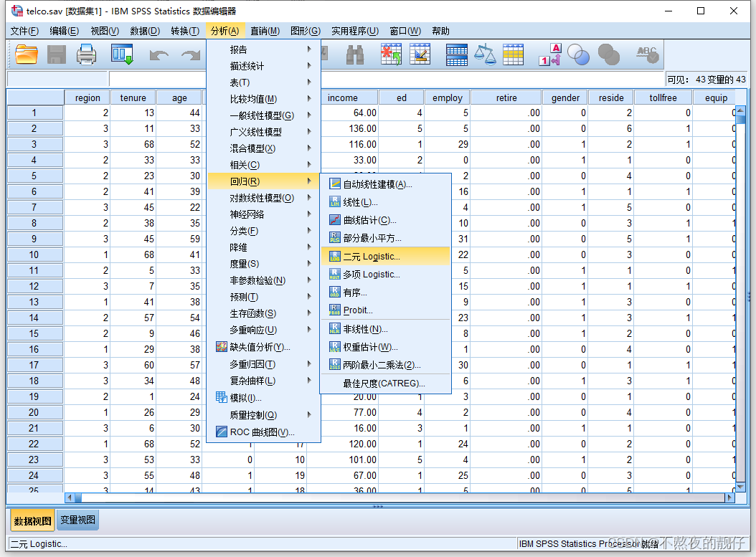
Task: Click the horizontal scrollbar right arrow
Action: tap(730, 498)
